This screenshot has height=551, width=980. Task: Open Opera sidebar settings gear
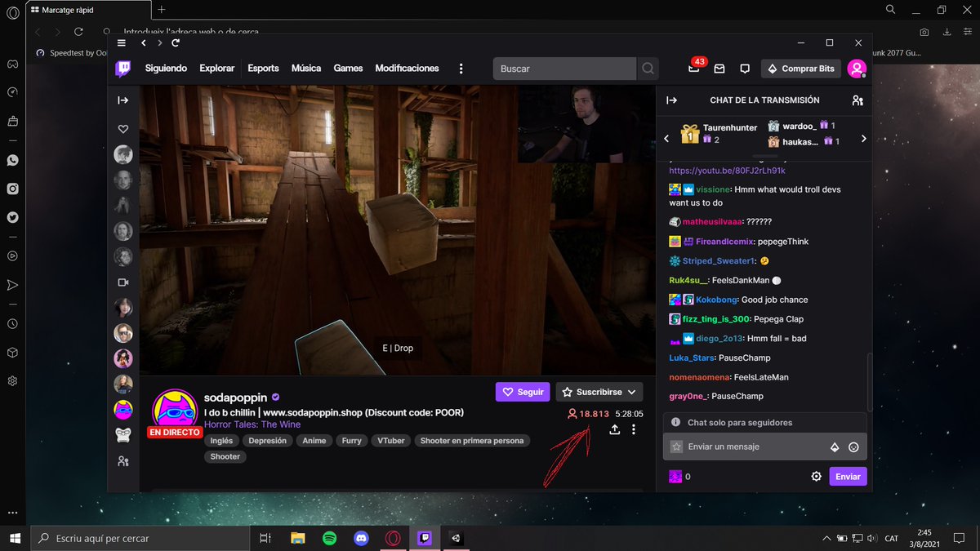13,381
